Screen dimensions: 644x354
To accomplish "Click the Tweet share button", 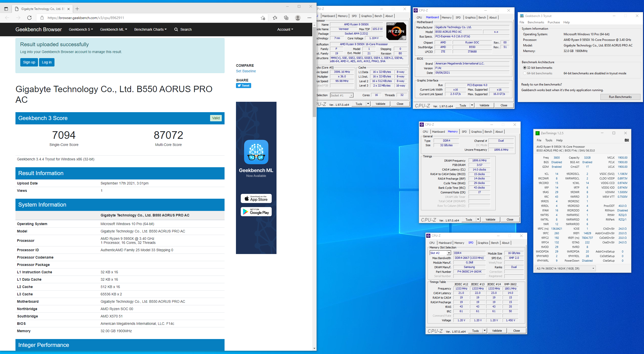I will point(244,86).
